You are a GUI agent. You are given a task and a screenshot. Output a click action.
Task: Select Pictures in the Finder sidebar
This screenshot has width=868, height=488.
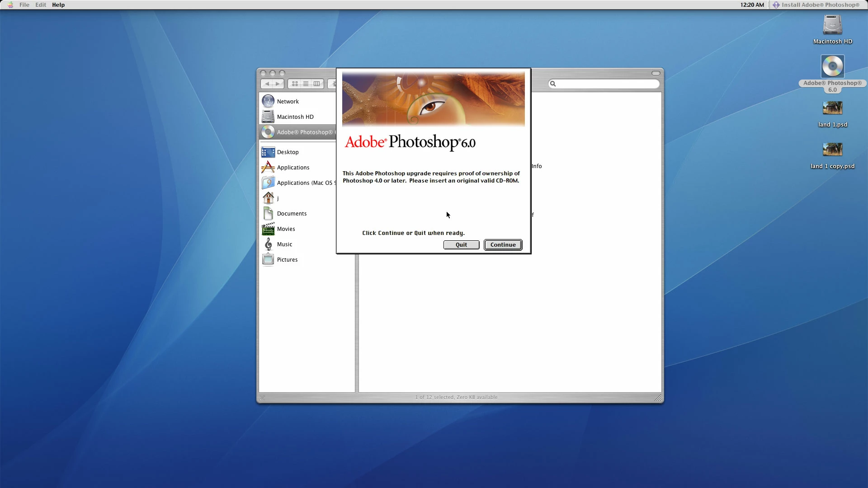(x=287, y=260)
